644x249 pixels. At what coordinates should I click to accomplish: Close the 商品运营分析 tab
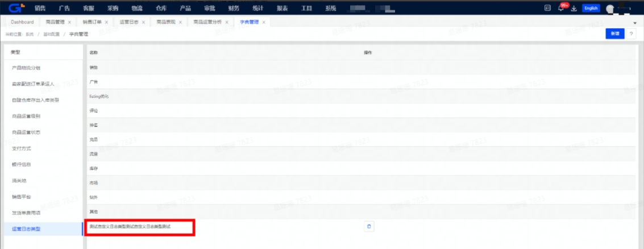(x=227, y=22)
